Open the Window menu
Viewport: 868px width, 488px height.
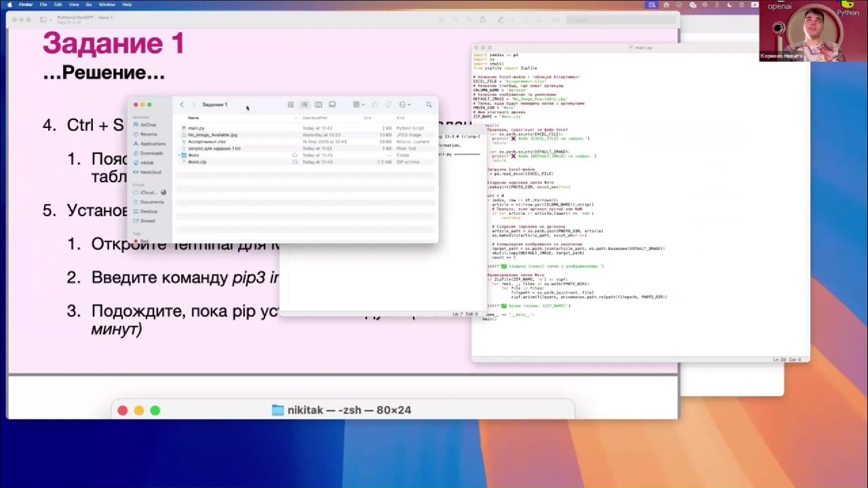pos(106,4)
